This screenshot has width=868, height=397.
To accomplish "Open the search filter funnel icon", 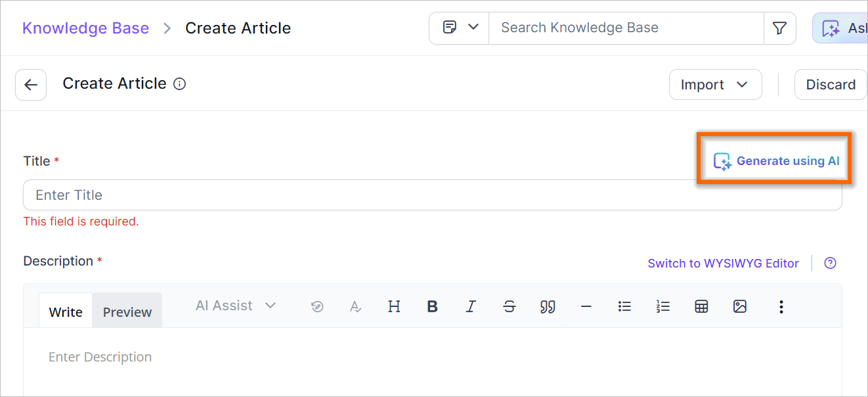I will tap(779, 28).
